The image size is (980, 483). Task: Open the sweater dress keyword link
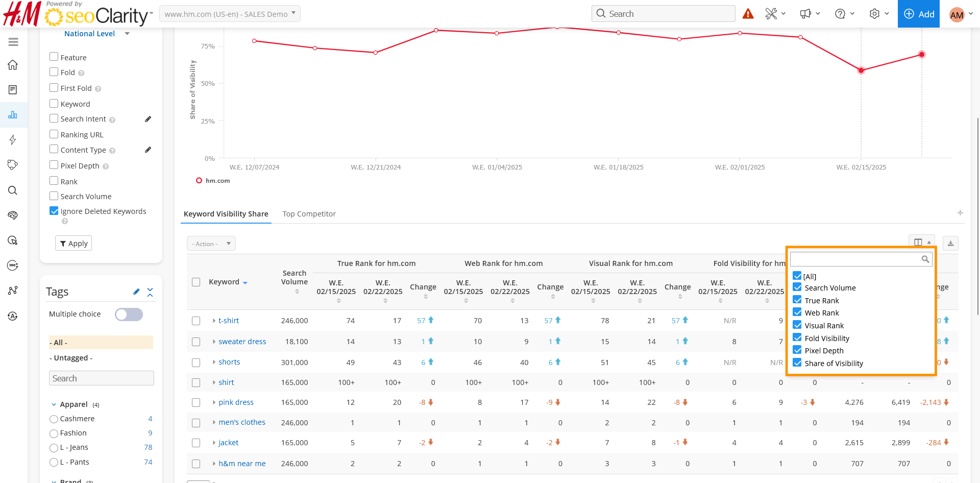(x=242, y=342)
